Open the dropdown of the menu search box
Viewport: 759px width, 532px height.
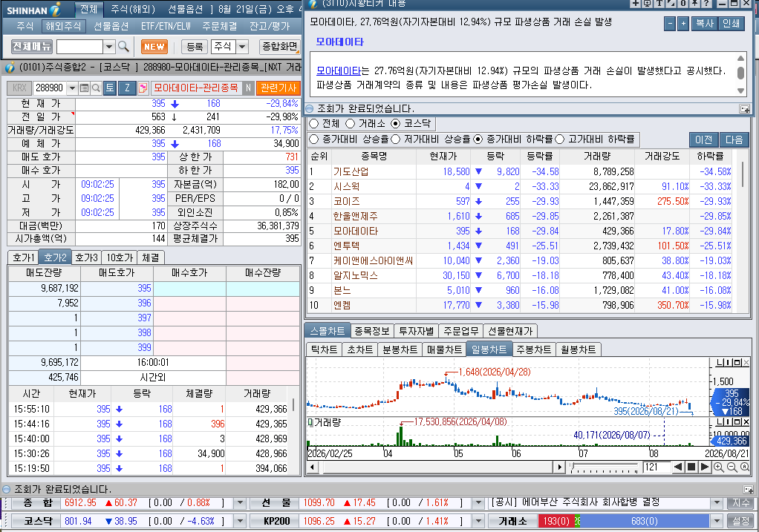point(109,47)
